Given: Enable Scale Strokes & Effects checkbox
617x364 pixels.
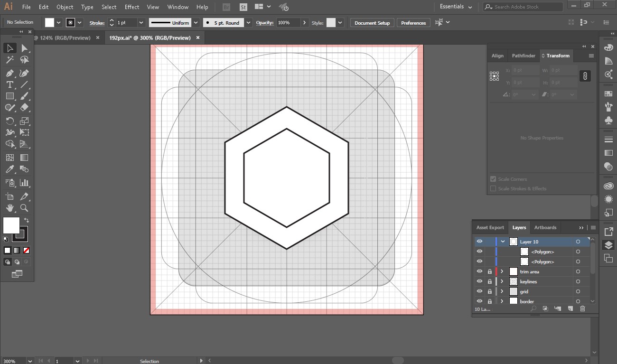Looking at the screenshot, I should click(x=493, y=188).
